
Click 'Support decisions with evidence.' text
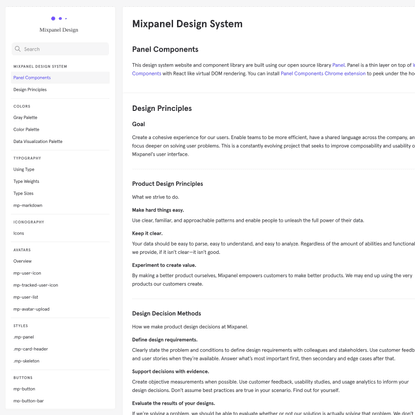click(x=171, y=372)
